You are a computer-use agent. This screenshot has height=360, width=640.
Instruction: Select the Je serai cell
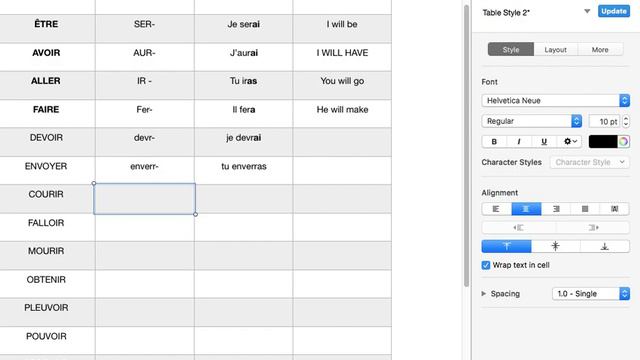(x=244, y=28)
